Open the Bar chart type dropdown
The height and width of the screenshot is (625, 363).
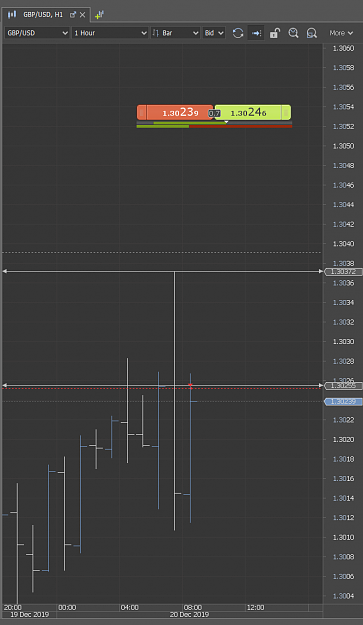(175, 33)
